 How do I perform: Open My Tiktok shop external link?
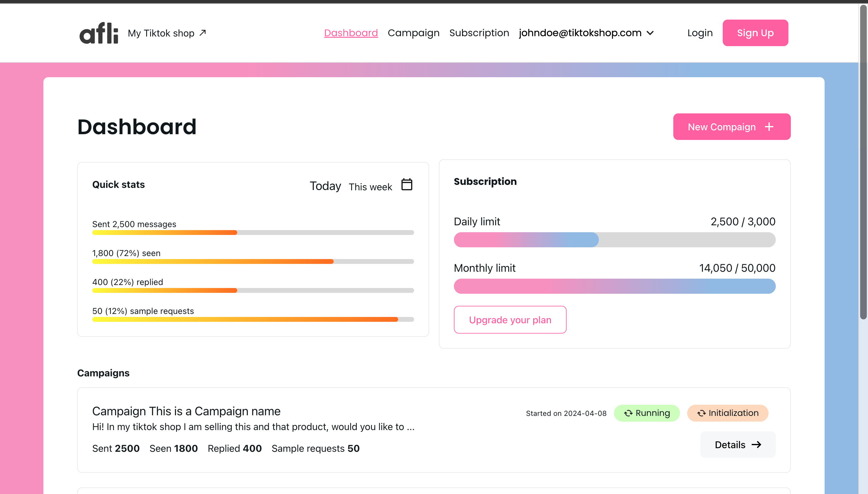click(167, 33)
